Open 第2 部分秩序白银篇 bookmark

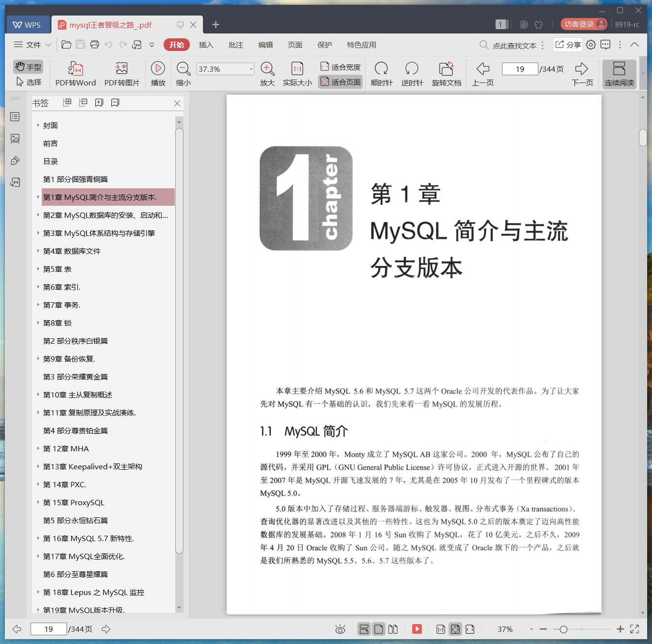75,341
